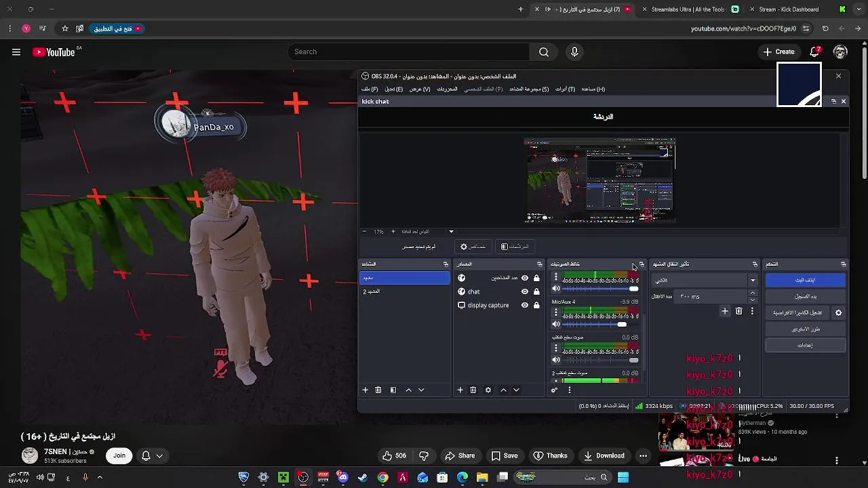868x488 pixels.
Task: Move source up in sources list
Action: [x=503, y=390]
